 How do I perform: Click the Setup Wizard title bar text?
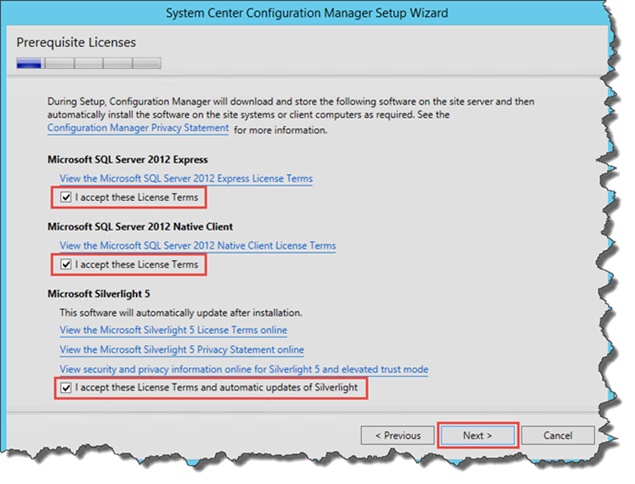click(307, 13)
